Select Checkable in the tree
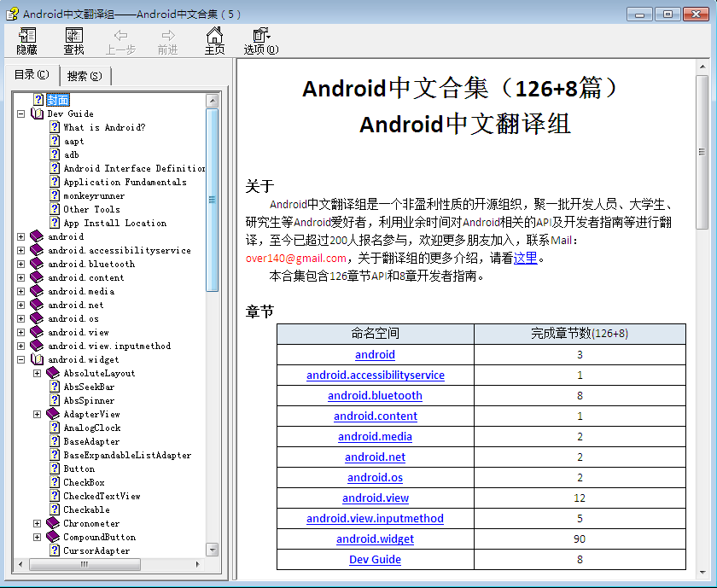 click(86, 509)
